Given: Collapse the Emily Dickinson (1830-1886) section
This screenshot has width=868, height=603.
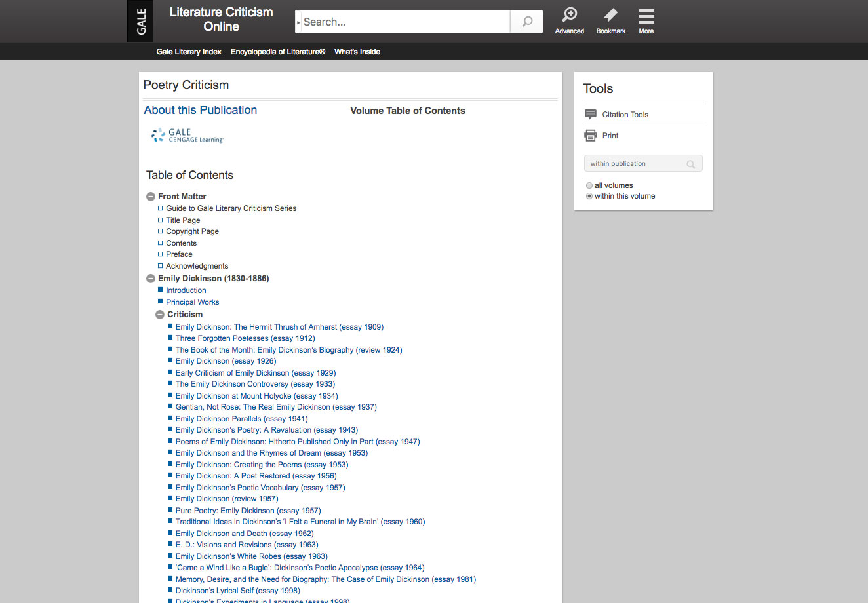Looking at the screenshot, I should coord(151,279).
